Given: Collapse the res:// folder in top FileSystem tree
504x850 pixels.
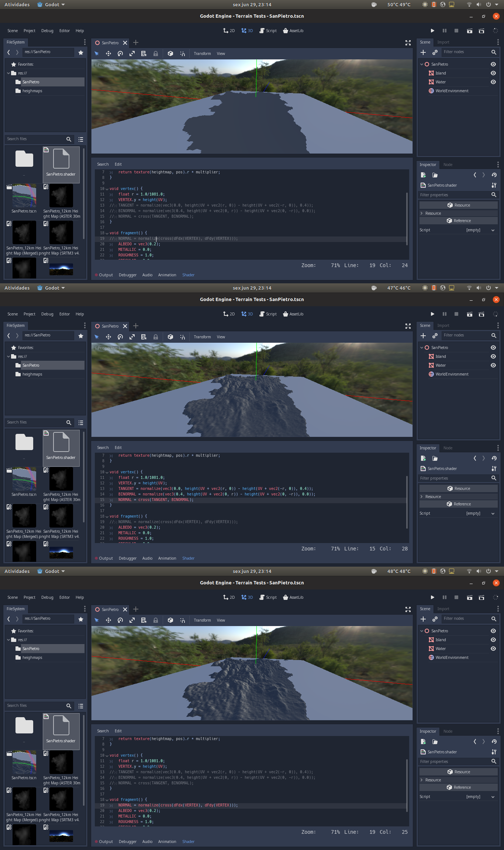Looking at the screenshot, I should click(8, 73).
